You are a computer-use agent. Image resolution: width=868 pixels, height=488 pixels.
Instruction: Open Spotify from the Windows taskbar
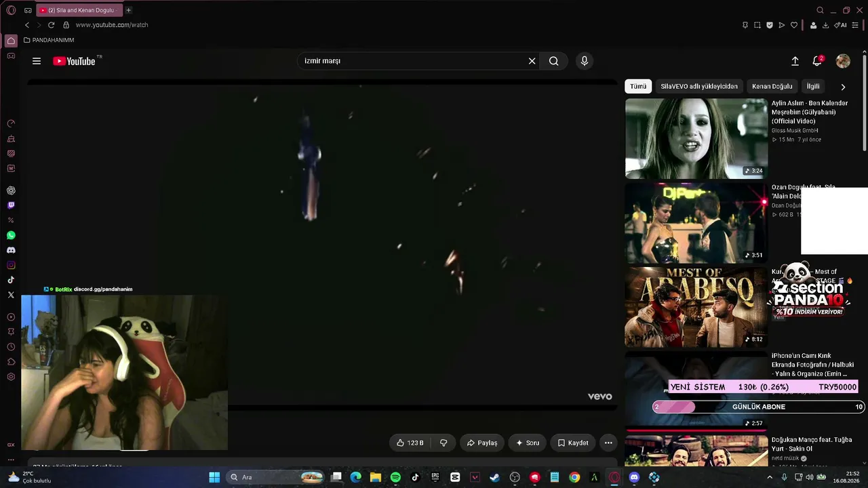[x=395, y=477]
